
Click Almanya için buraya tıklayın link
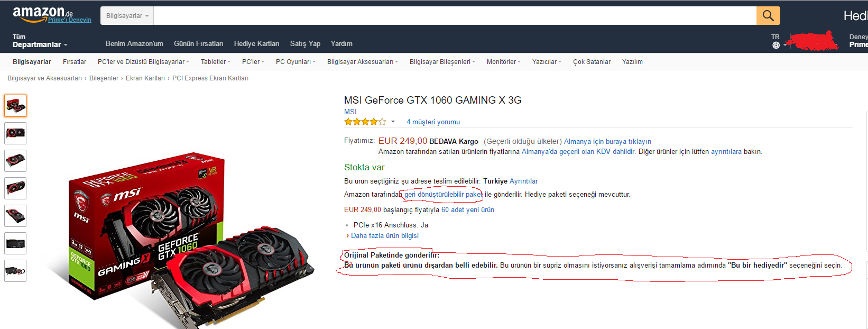607,142
